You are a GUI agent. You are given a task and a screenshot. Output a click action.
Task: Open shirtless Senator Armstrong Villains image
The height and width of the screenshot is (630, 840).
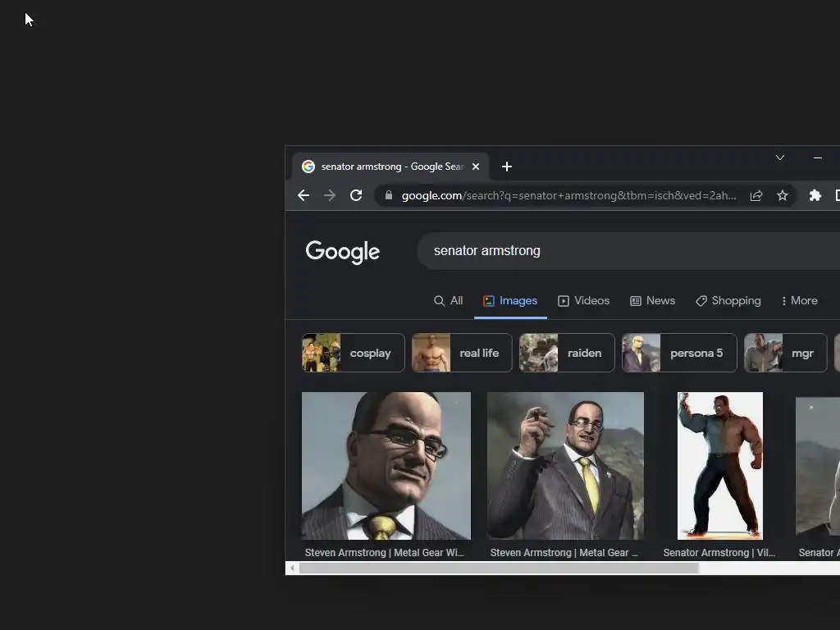click(720, 466)
